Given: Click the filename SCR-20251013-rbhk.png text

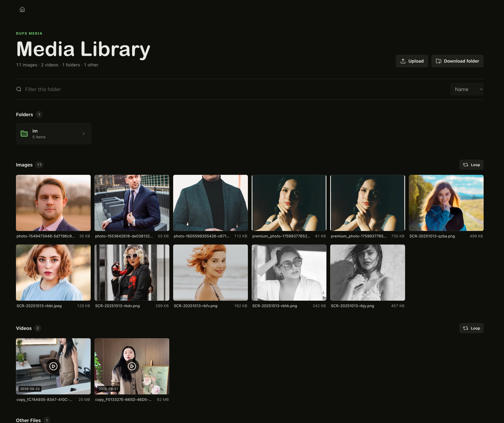Looking at the screenshot, I should tap(275, 306).
